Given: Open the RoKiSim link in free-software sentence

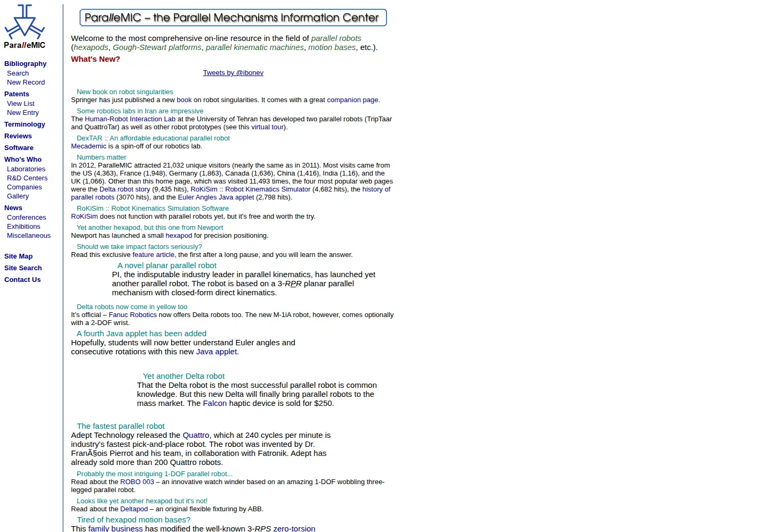Looking at the screenshot, I should pos(85,217).
